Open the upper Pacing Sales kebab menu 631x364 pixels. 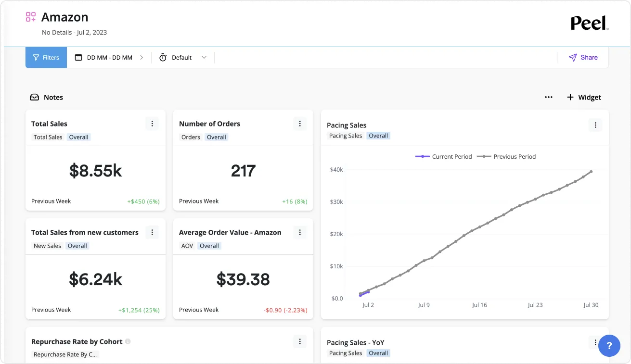click(595, 125)
